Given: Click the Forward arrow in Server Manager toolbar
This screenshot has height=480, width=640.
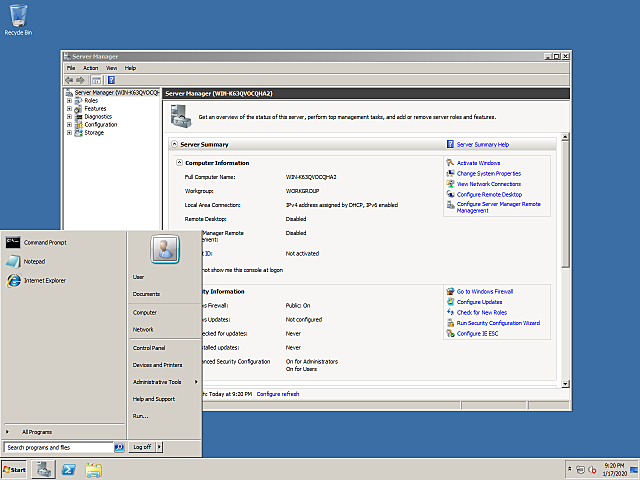Looking at the screenshot, I should [80, 80].
